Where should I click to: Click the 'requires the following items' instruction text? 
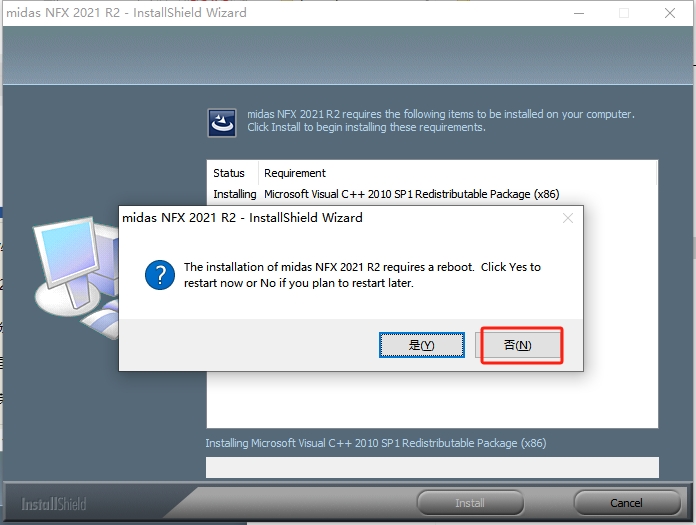(441, 121)
